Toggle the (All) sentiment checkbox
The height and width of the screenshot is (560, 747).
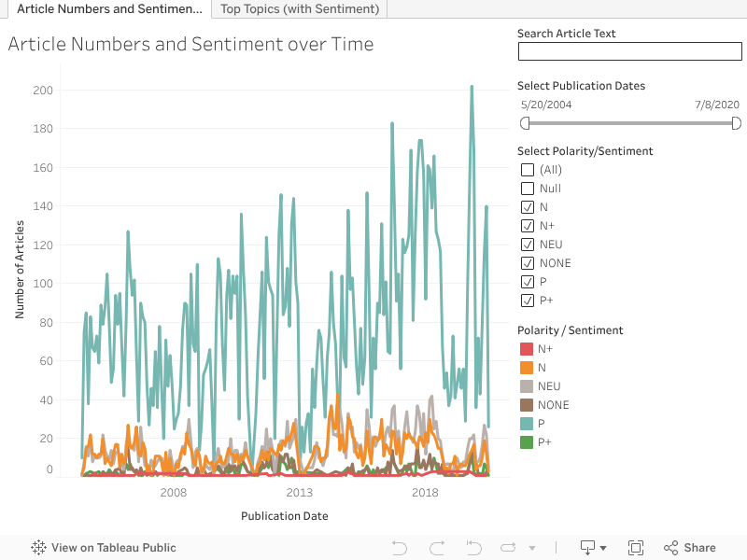(x=528, y=170)
